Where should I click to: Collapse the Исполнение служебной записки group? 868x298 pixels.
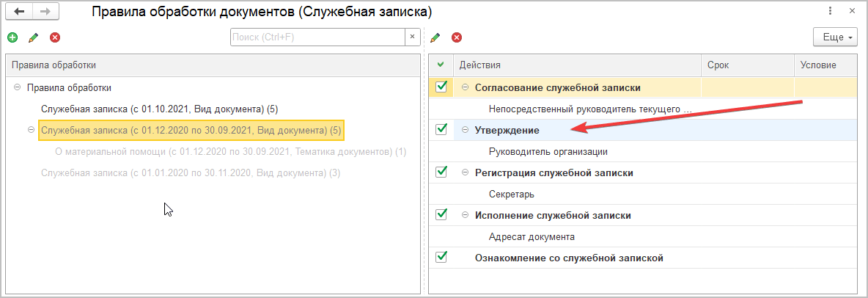click(x=466, y=216)
